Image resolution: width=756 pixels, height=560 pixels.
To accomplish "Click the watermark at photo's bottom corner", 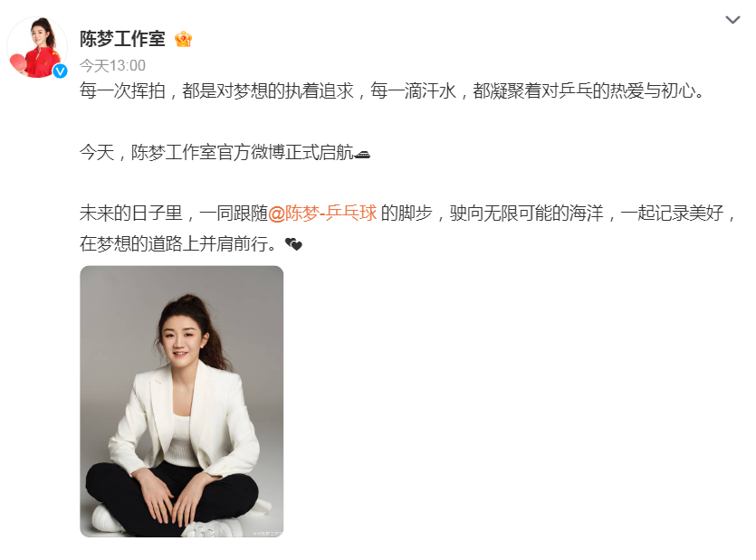I will point(268,533).
